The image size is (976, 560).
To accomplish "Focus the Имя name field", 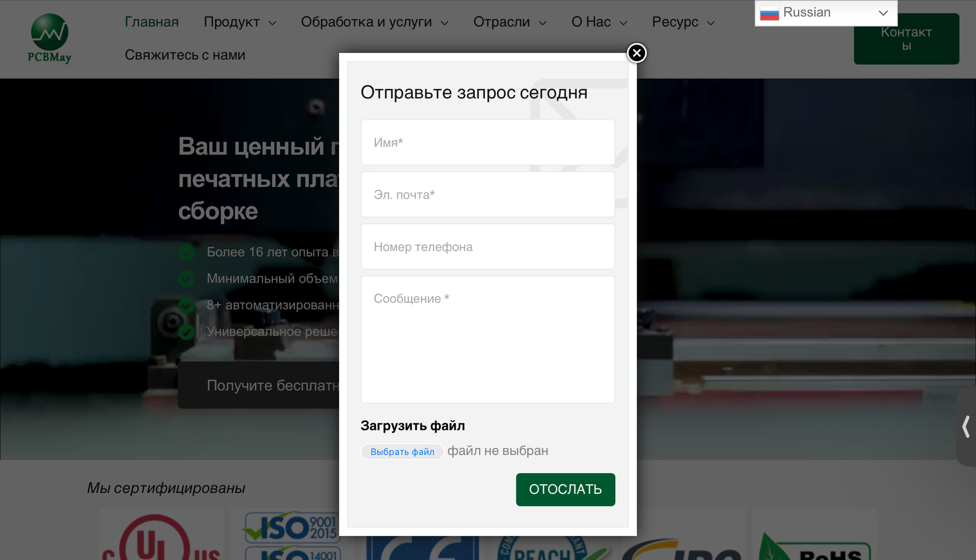I will [x=487, y=142].
